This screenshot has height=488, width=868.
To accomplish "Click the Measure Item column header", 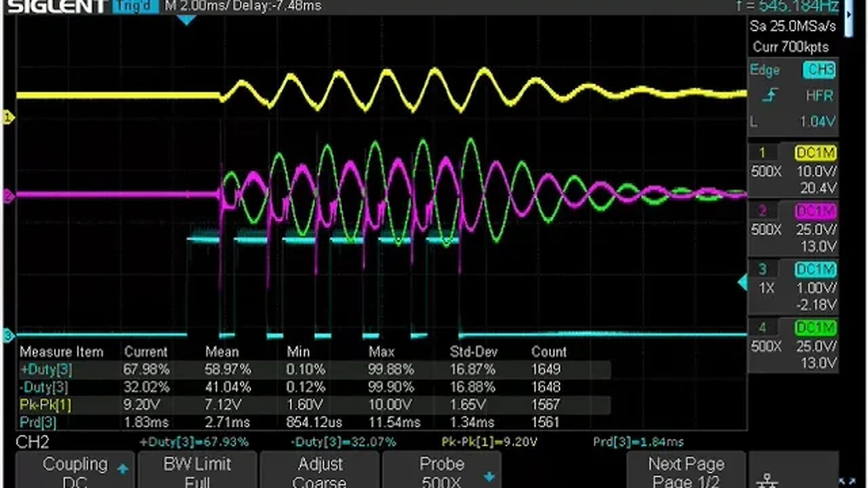I will point(62,352).
